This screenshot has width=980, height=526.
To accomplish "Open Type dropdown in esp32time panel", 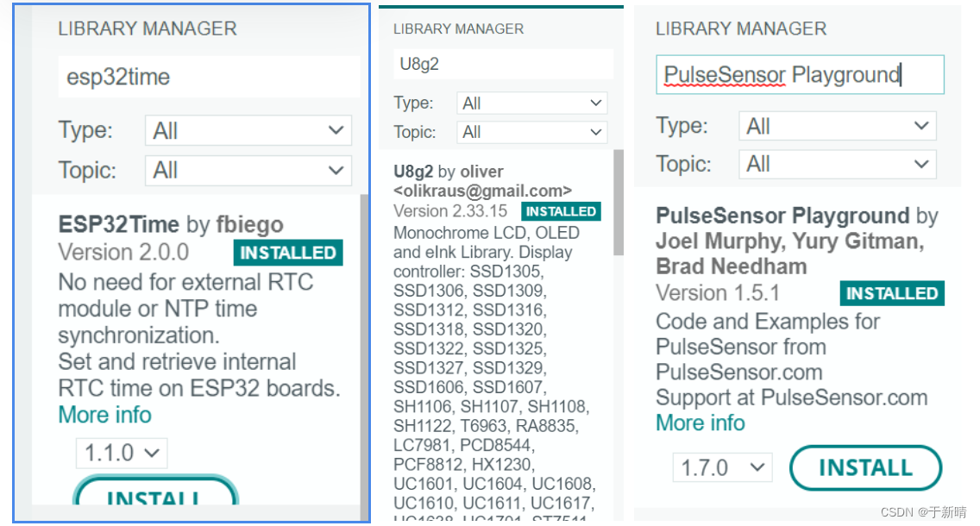I will coord(248,130).
